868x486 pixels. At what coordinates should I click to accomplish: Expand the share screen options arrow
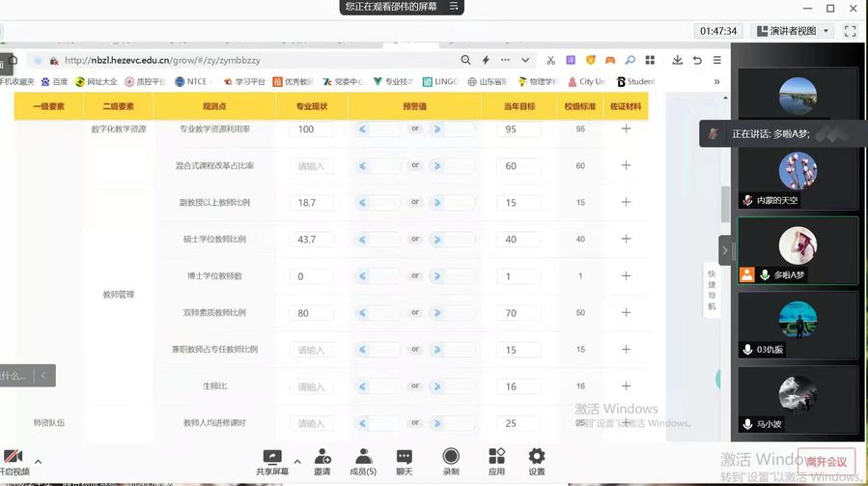pos(296,461)
